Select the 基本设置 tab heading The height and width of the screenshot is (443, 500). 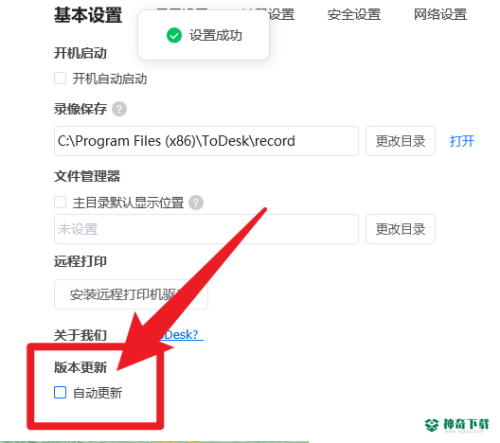click(x=88, y=15)
